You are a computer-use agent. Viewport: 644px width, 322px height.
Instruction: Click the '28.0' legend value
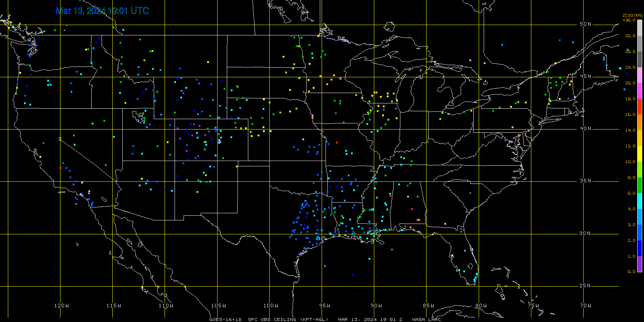(x=630, y=52)
